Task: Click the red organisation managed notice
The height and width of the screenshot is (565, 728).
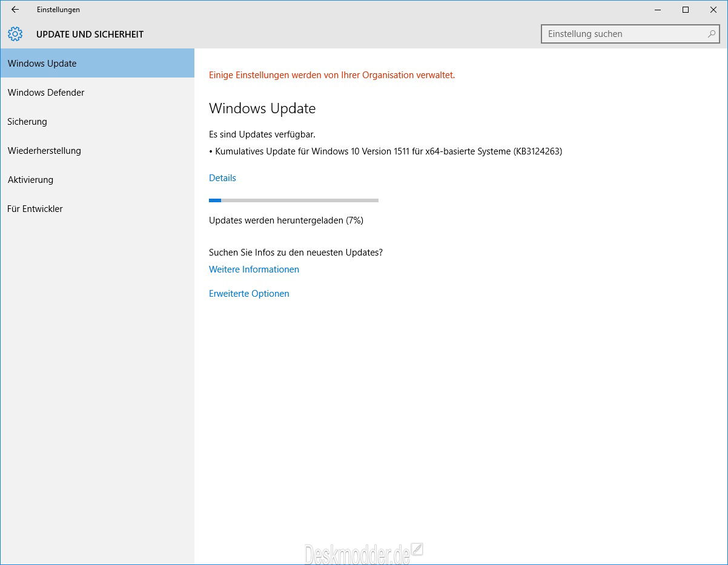Action: 332,75
